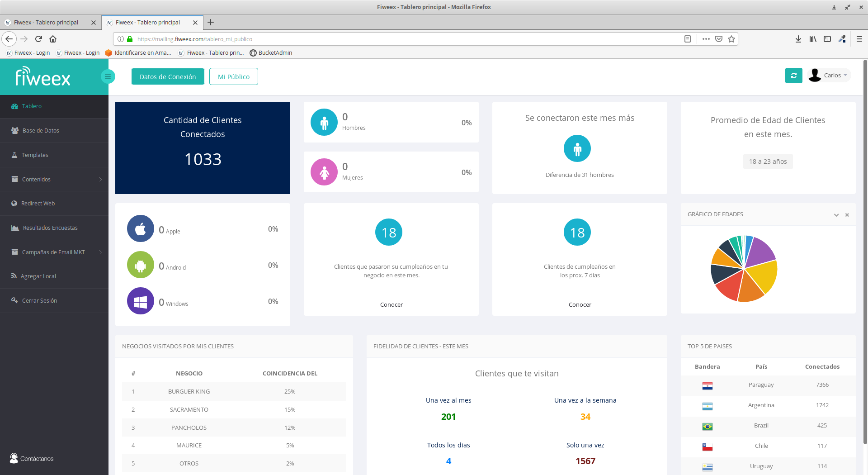Click the Android device icon
The image size is (868, 475).
coord(141,265)
